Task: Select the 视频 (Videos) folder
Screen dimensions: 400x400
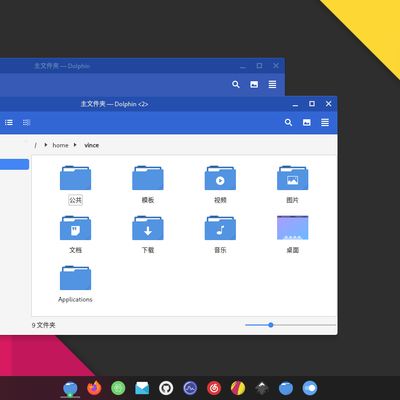Action: (220, 185)
